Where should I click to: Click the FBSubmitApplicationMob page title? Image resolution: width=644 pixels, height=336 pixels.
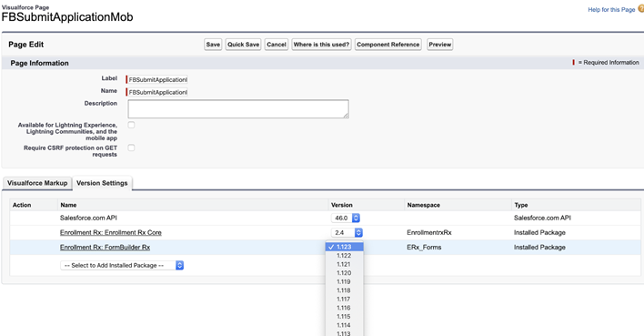tap(67, 17)
